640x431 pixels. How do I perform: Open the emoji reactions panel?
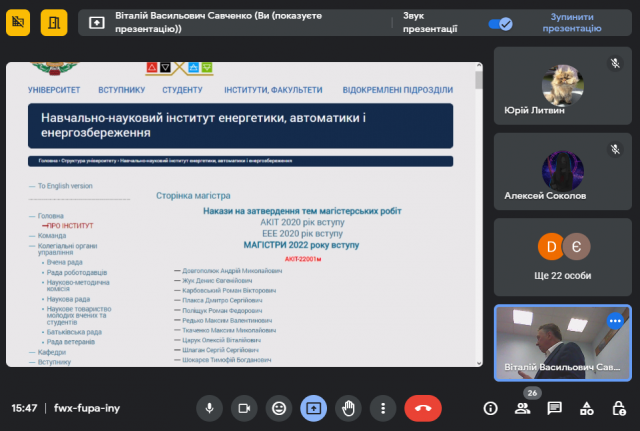279,408
